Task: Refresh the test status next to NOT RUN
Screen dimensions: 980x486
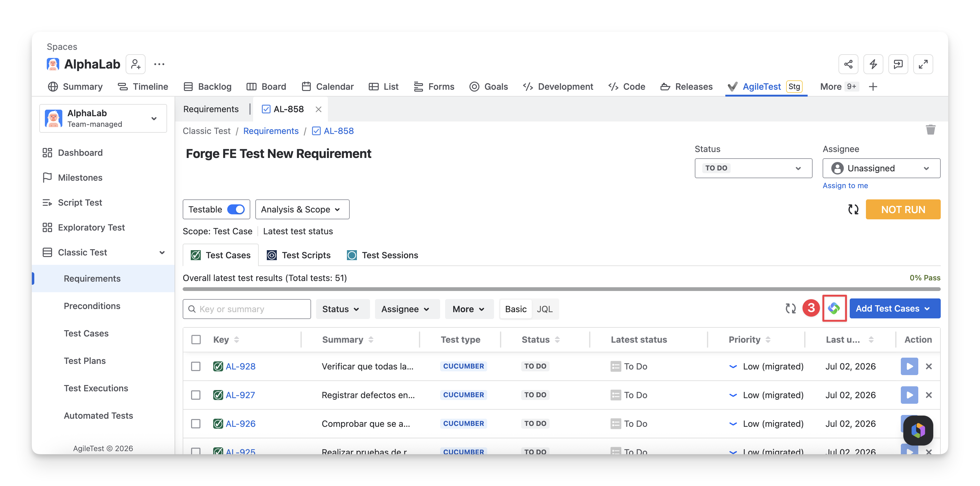Action: 853,210
